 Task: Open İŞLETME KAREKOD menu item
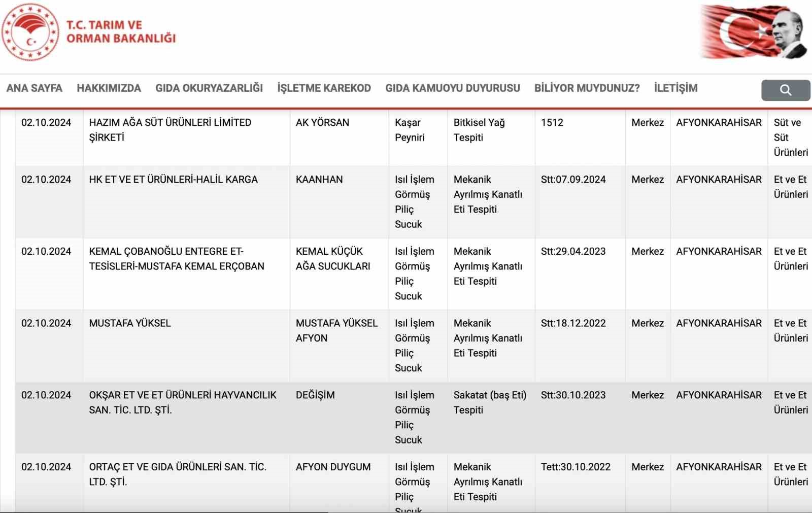click(x=324, y=88)
